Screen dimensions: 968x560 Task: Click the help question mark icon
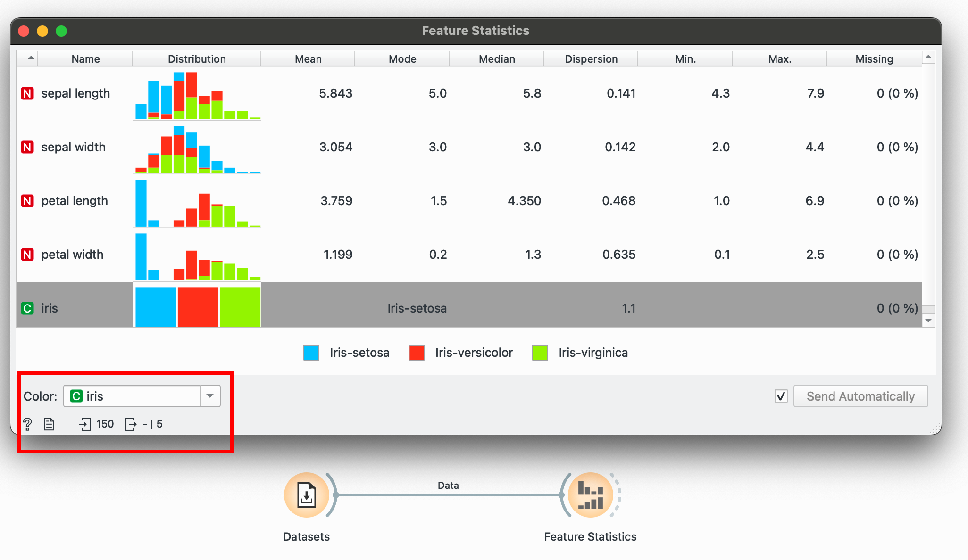coord(27,424)
